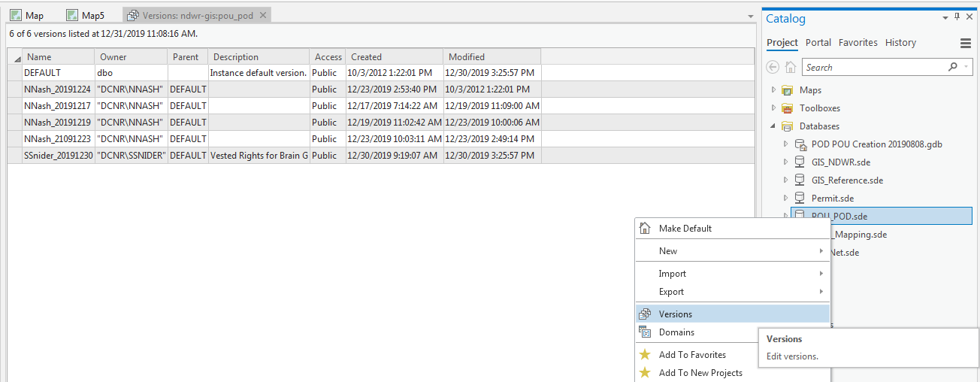The width and height of the screenshot is (980, 382).
Task: Sort by the Name column header
Action: tap(59, 57)
